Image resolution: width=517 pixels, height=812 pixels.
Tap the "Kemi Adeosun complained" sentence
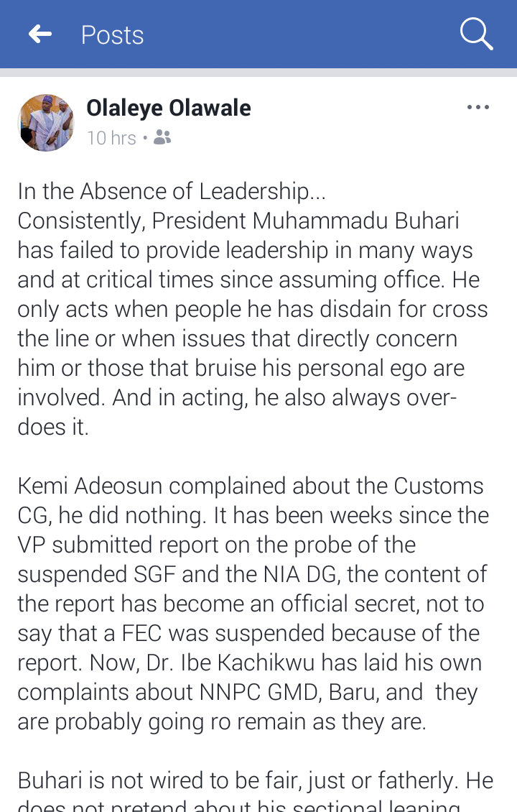[x=144, y=486]
